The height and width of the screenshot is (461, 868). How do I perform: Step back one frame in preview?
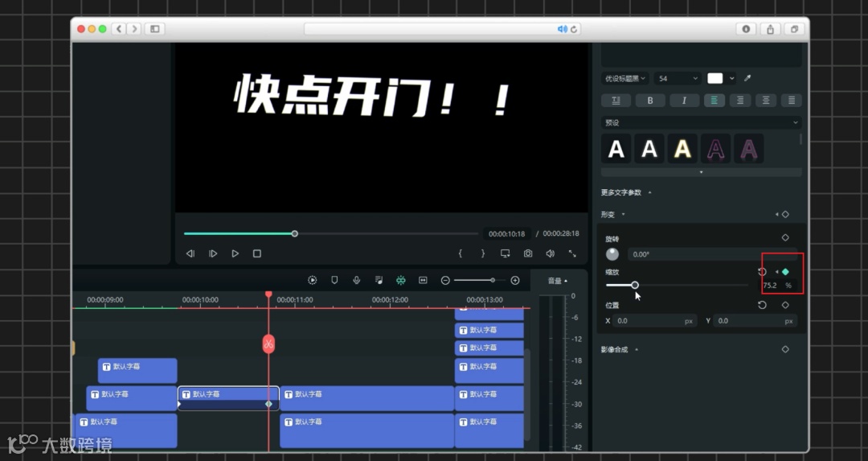[190, 253]
